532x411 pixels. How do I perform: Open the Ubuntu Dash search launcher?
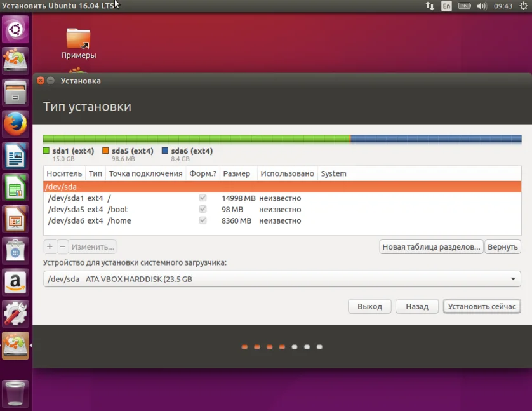(16, 29)
